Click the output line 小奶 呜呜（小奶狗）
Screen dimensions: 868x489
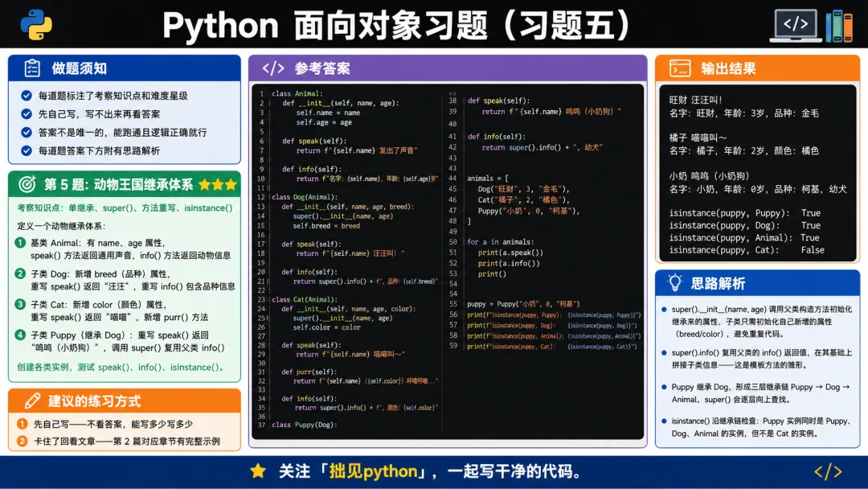(709, 176)
